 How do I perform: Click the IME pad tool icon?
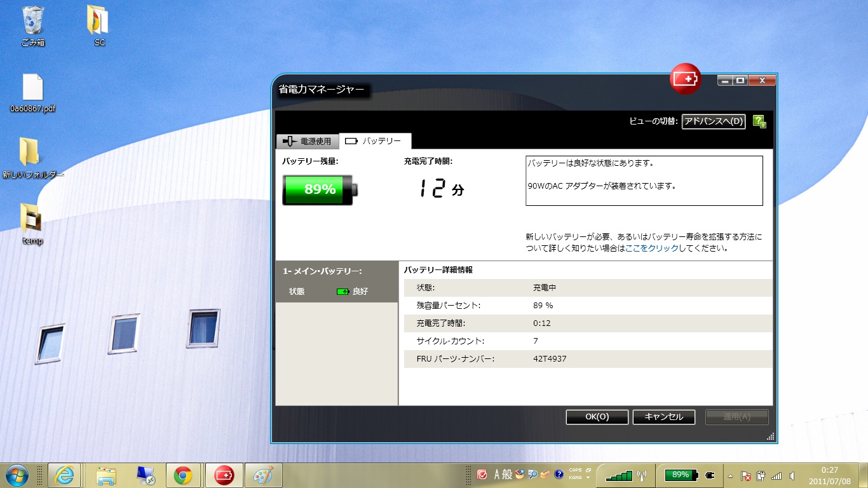click(x=519, y=474)
